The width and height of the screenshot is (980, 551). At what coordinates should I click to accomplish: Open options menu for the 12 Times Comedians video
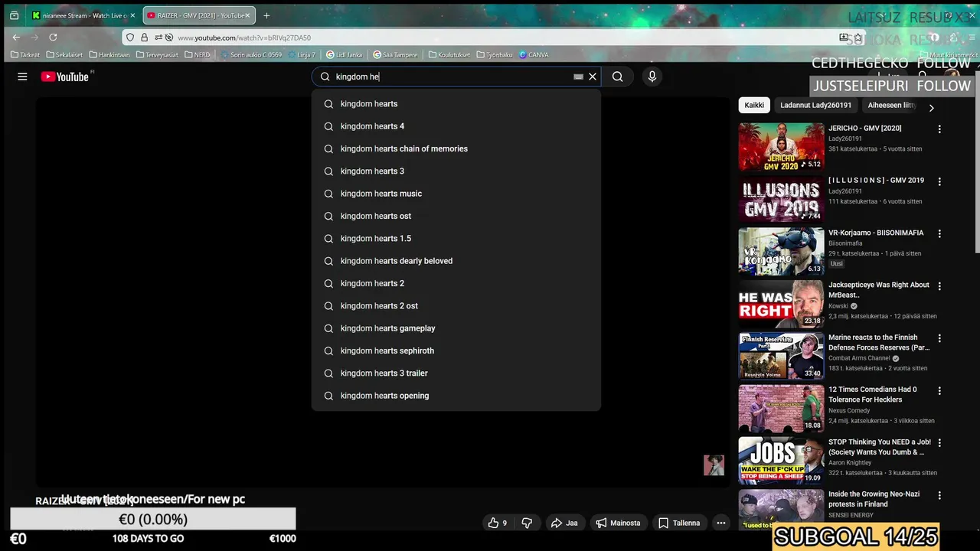click(x=939, y=390)
